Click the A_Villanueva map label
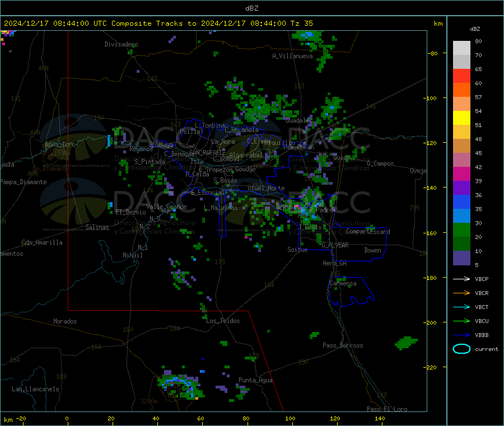This screenshot has width=504, height=426. (292, 56)
